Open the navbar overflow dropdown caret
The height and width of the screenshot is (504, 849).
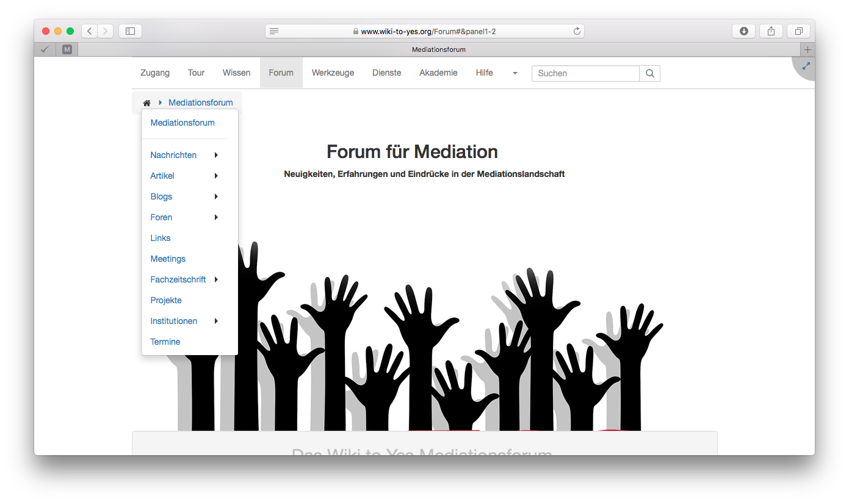pos(515,73)
